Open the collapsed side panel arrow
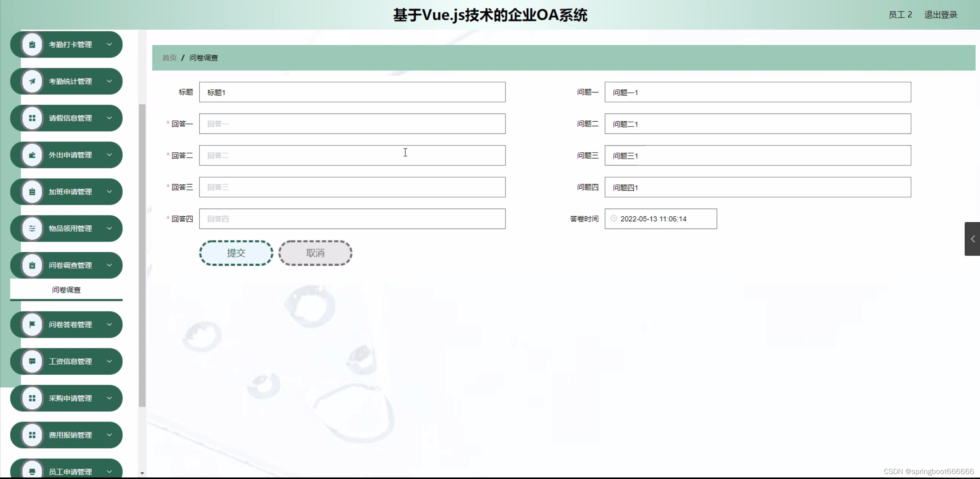Screen dimensions: 980x479 point(972,239)
